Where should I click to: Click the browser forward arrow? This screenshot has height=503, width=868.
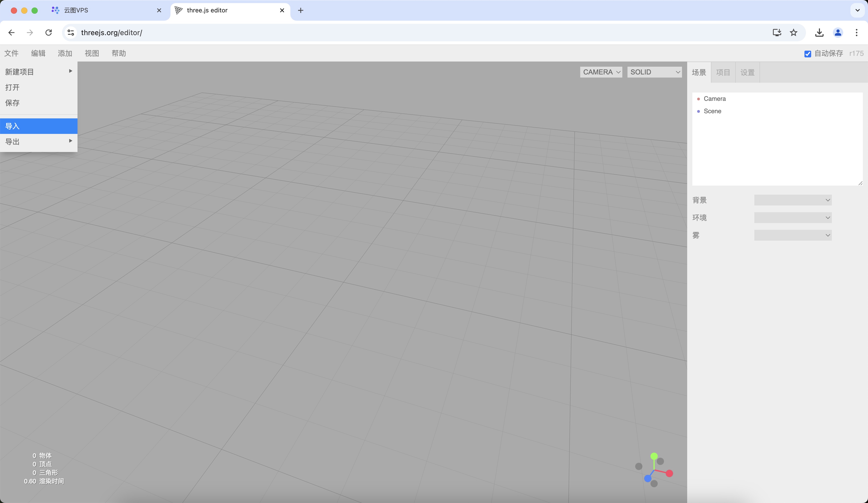(x=30, y=32)
